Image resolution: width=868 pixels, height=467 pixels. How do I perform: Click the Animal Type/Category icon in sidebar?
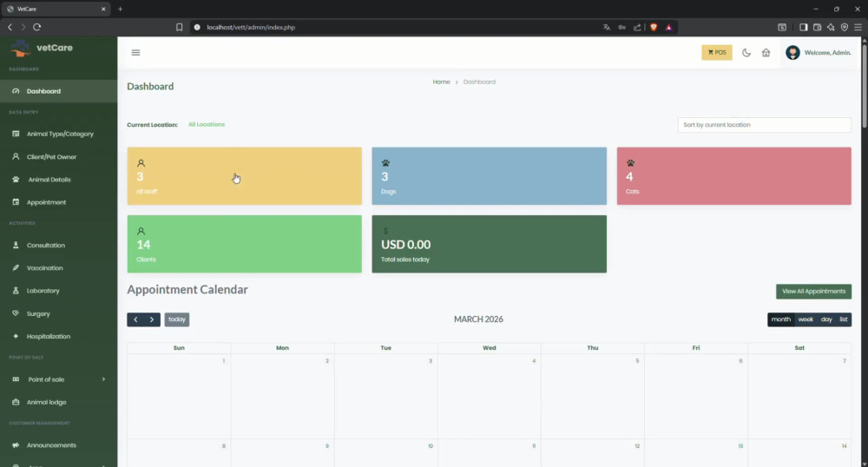[16, 134]
